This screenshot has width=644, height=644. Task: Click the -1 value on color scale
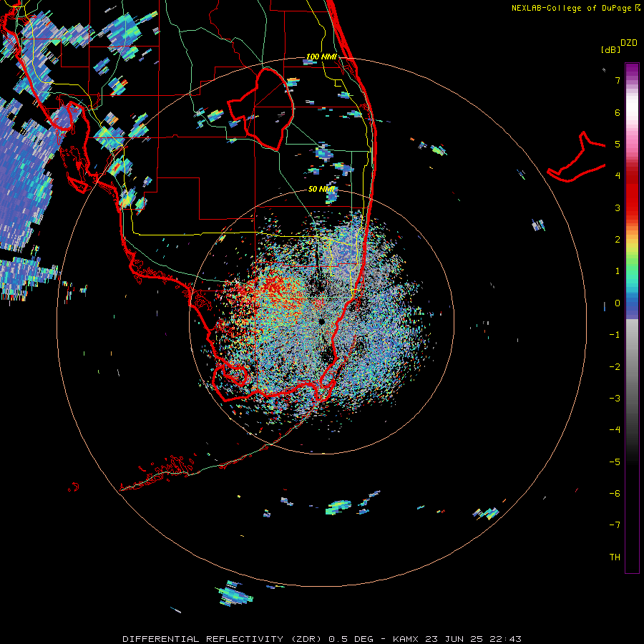coord(615,335)
